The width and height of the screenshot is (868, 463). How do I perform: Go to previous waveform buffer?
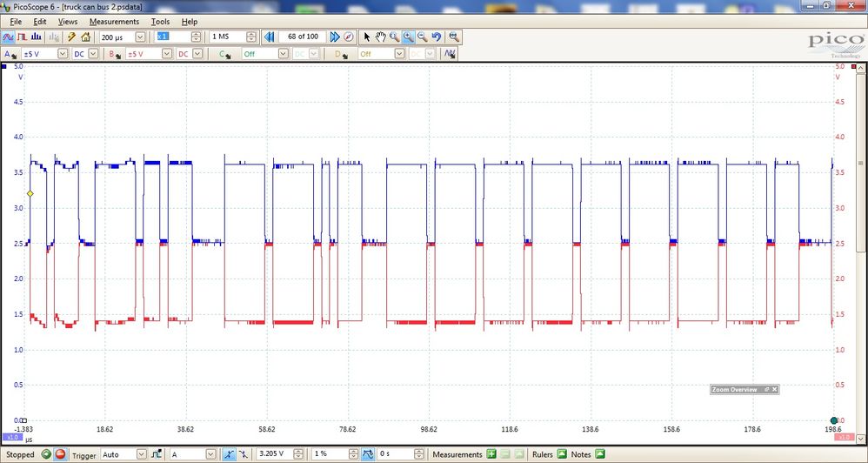point(269,37)
